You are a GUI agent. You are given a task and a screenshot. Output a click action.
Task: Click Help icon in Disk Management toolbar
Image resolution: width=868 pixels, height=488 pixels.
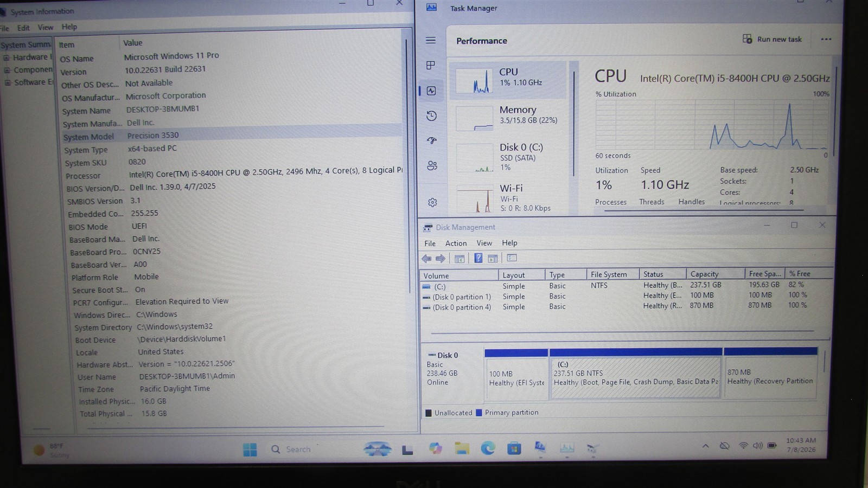coord(478,258)
